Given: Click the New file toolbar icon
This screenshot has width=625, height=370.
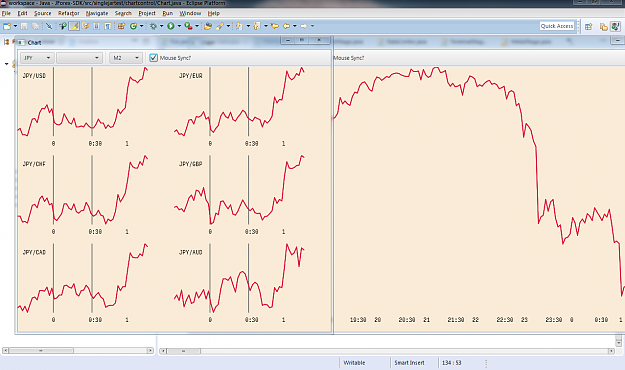Looking at the screenshot, I should pos(7,26).
